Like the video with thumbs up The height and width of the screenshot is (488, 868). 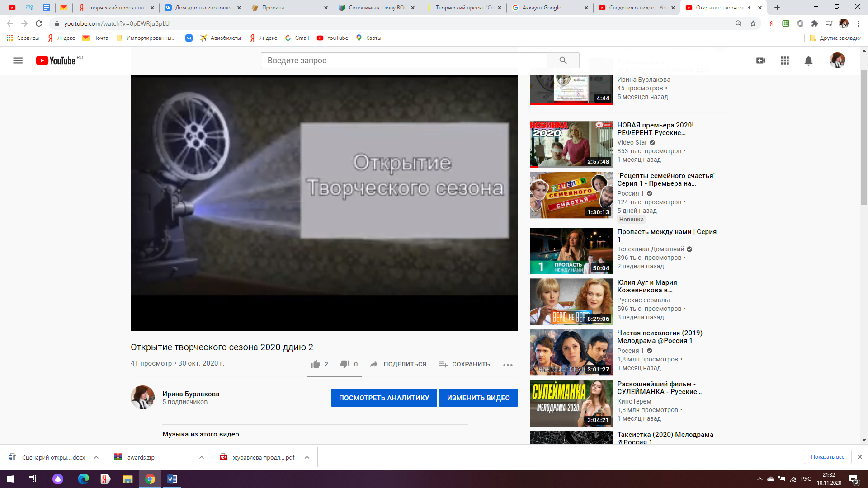coord(316,364)
